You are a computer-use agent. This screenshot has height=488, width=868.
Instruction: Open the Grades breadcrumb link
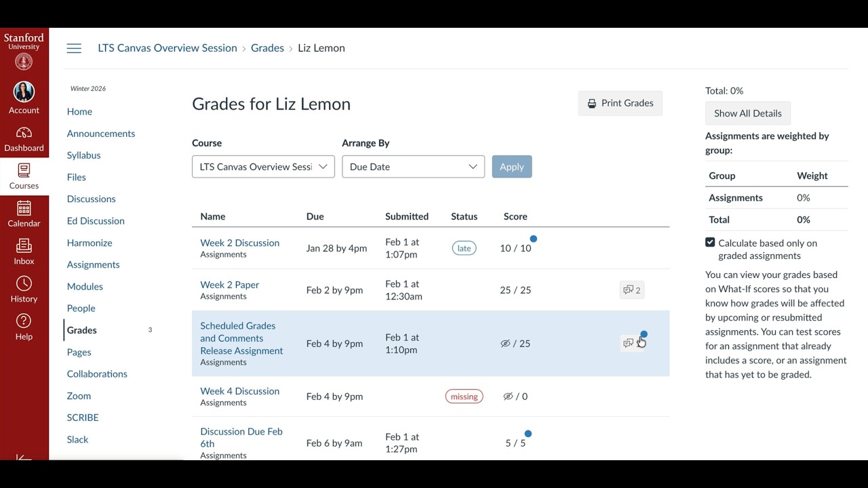pyautogui.click(x=267, y=48)
